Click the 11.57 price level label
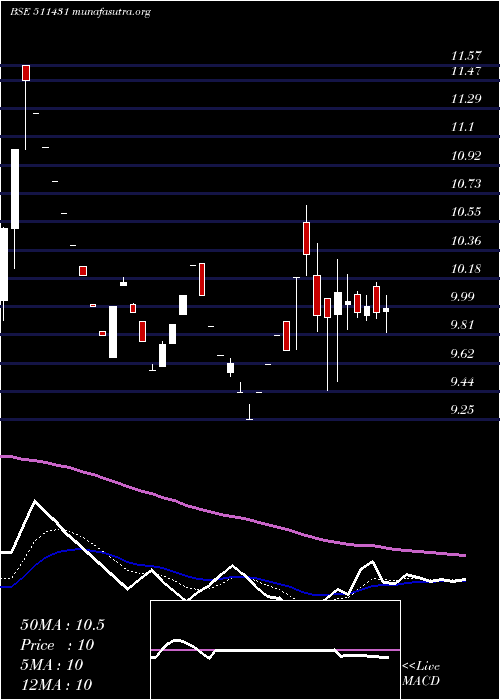The image size is (500, 700). coord(466,56)
